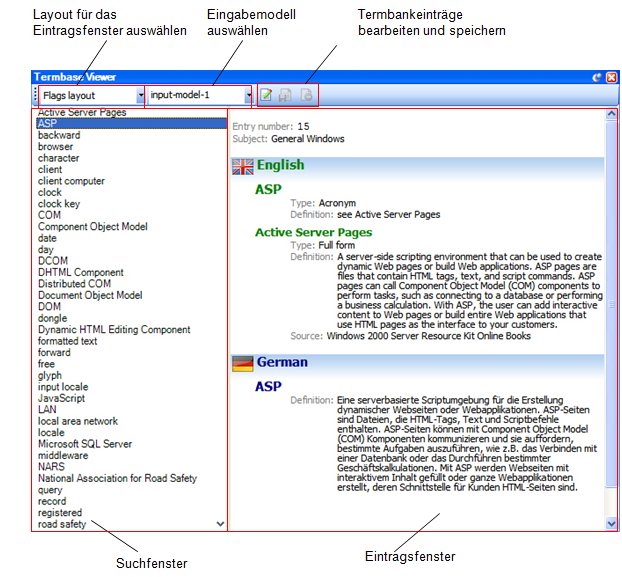Select 'free' in the term list
This screenshot has height=577, width=622.
click(46, 364)
